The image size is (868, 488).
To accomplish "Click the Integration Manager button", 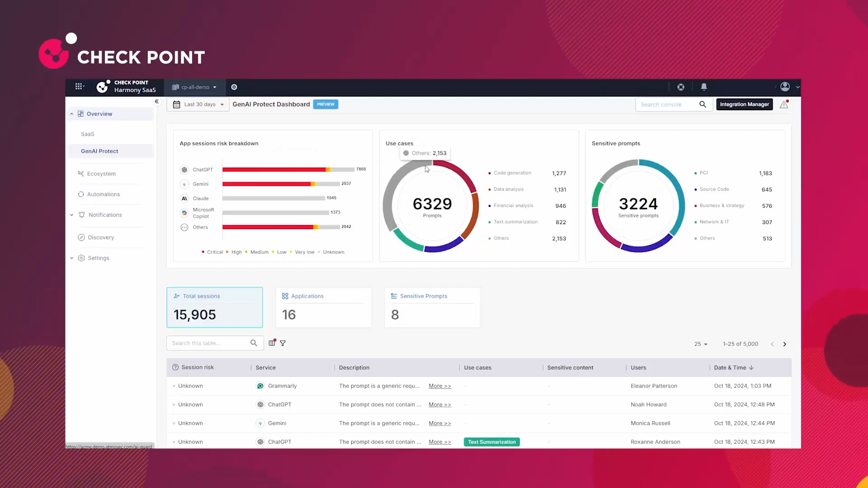I will [x=745, y=104].
